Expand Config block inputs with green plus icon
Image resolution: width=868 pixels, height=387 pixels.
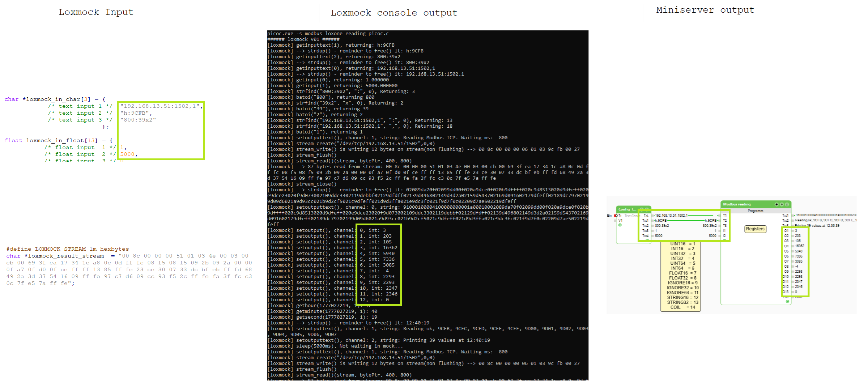620,225
